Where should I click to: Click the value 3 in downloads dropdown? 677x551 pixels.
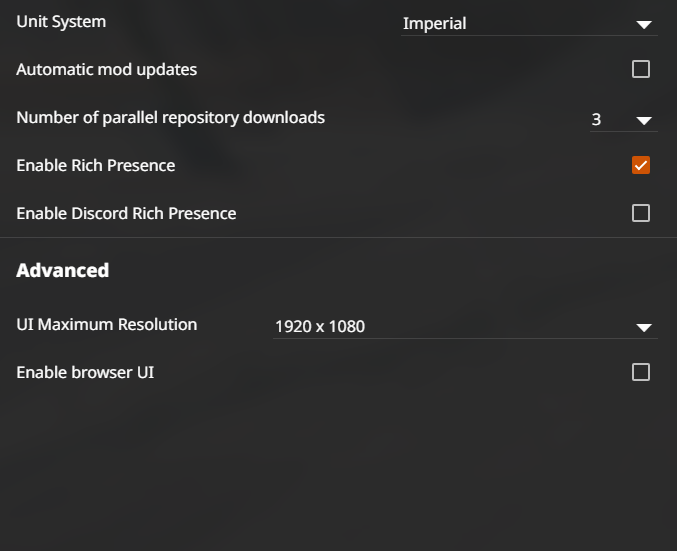tap(596, 120)
